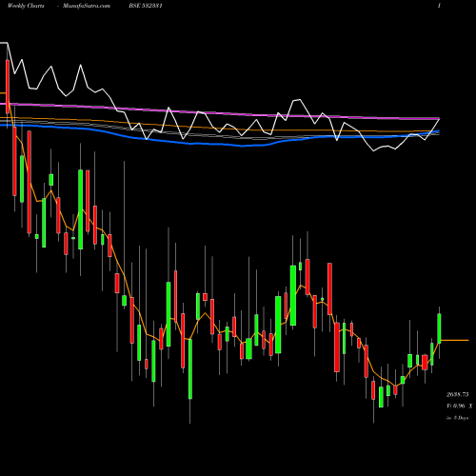
Task: Click the "Weekly Charts" title text
Action: pyautogui.click(x=26, y=6)
